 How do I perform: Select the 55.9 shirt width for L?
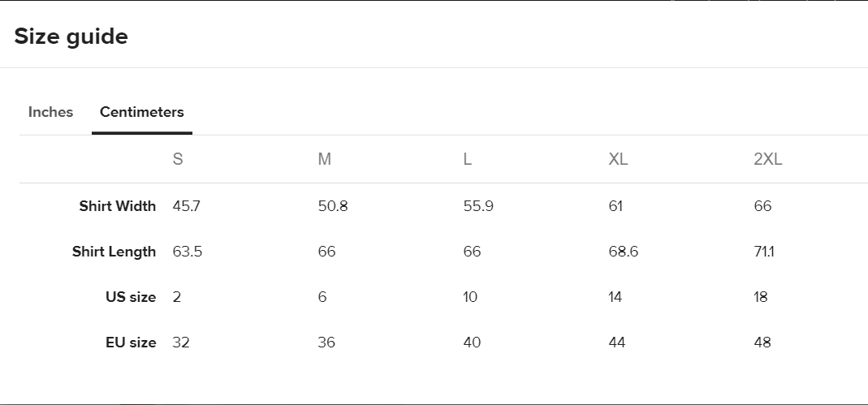[x=478, y=206]
